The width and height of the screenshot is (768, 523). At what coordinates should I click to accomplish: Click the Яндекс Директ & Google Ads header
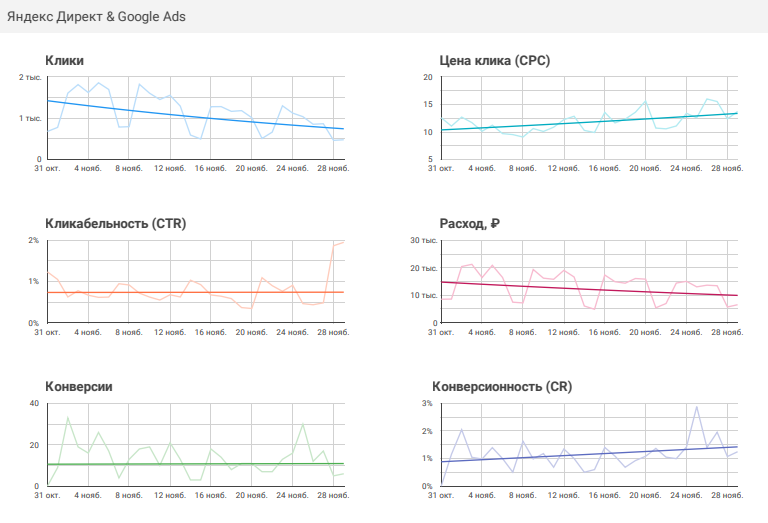[x=96, y=17]
